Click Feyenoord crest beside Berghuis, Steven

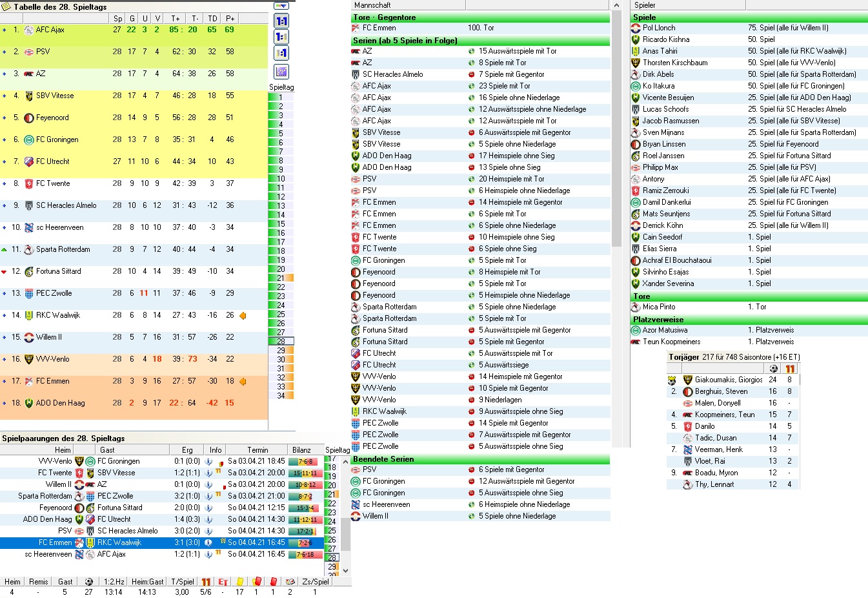[687, 391]
